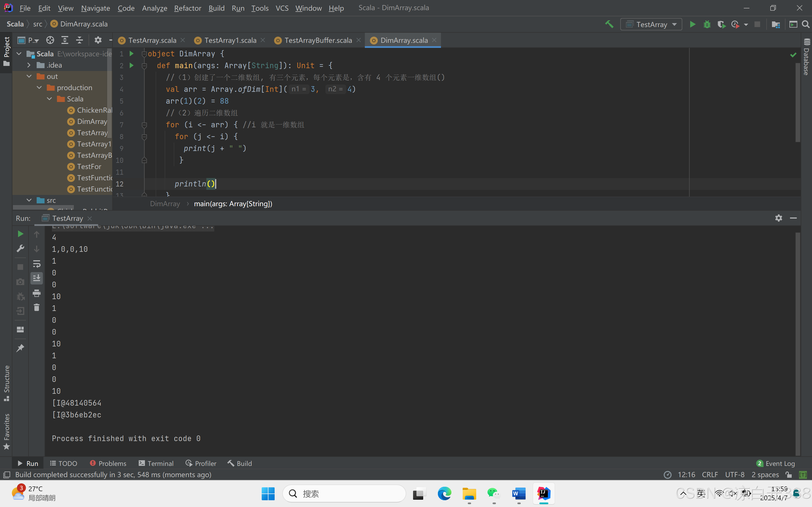Click the Search Everywhere magnifier icon
This screenshot has width=812, height=507.
point(806,24)
